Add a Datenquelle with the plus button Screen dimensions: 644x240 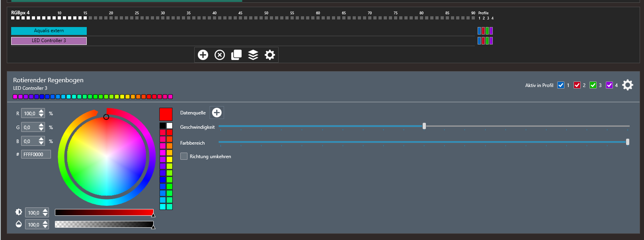point(217,113)
